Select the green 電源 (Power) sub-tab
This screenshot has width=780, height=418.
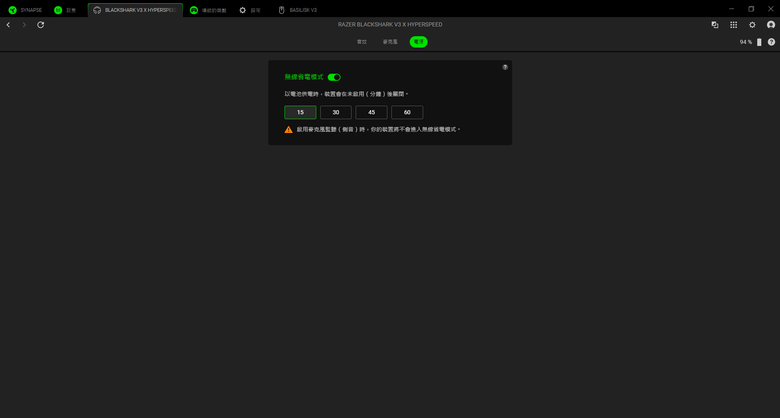pos(418,42)
